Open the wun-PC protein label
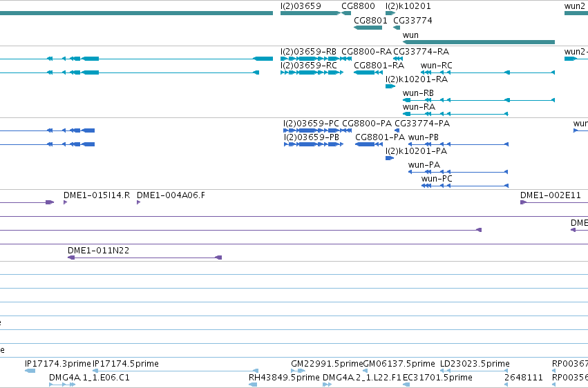588x388 pixels. pos(437,179)
